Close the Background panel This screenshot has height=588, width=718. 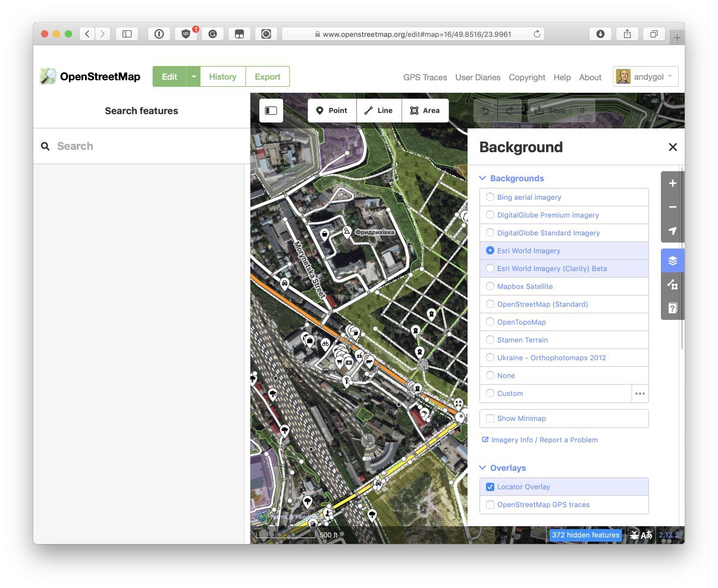[673, 147]
